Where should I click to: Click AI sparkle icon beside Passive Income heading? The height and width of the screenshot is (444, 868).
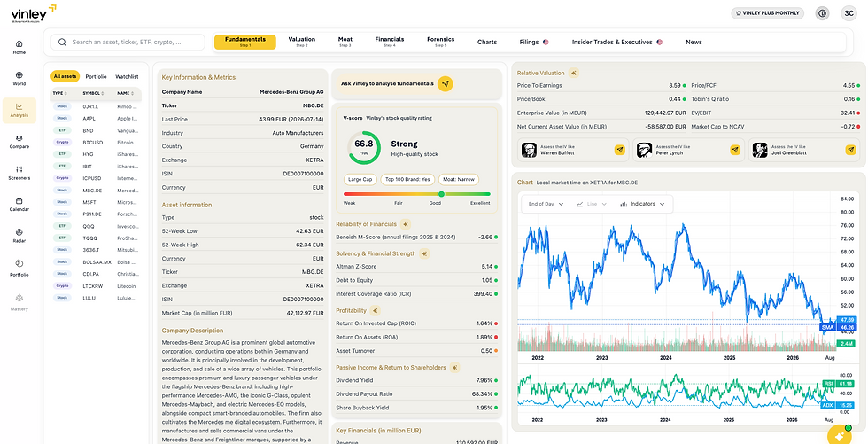[455, 367]
